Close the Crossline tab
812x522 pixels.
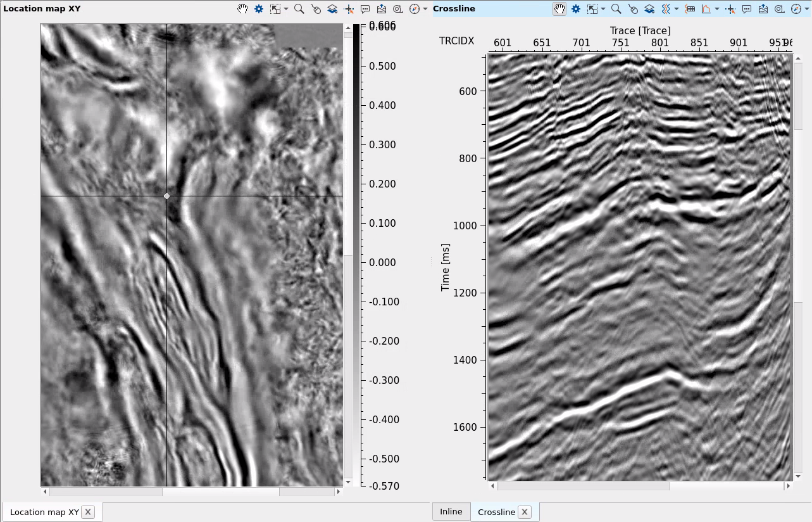[525, 512]
